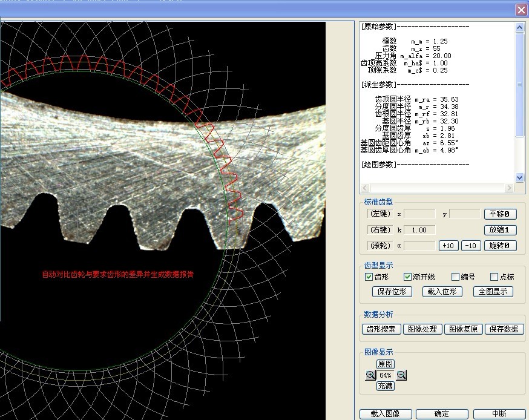529x420 pixels.
Task: Toggle the 渐开线 checkbox
Action: coord(407,277)
